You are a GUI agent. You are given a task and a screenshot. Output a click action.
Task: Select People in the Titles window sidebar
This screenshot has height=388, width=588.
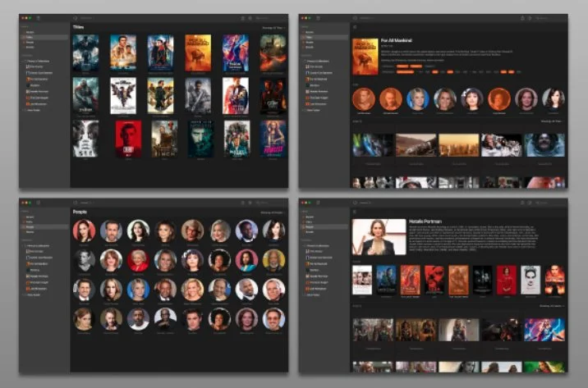point(44,43)
